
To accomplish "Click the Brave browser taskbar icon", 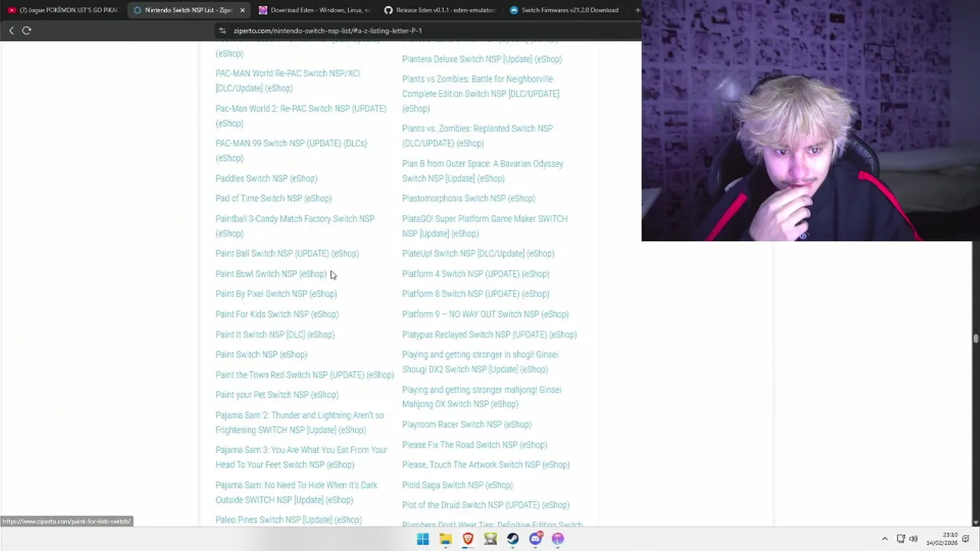I will click(x=468, y=539).
